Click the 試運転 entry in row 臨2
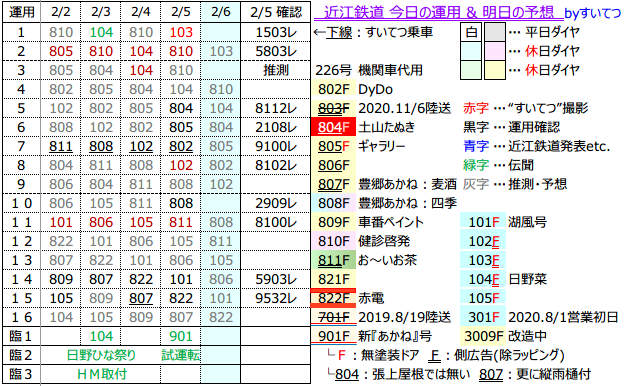Viewport: 628px width, 386px height. [181, 355]
